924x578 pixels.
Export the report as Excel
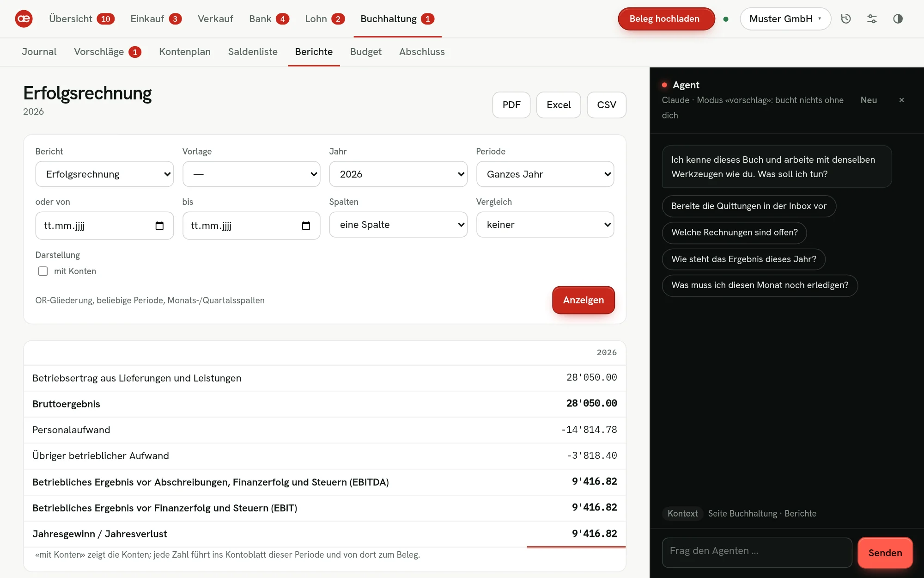coord(559,105)
